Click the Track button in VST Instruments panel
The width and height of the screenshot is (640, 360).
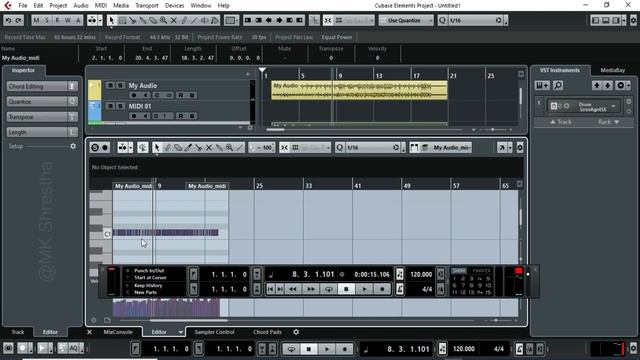click(x=561, y=122)
